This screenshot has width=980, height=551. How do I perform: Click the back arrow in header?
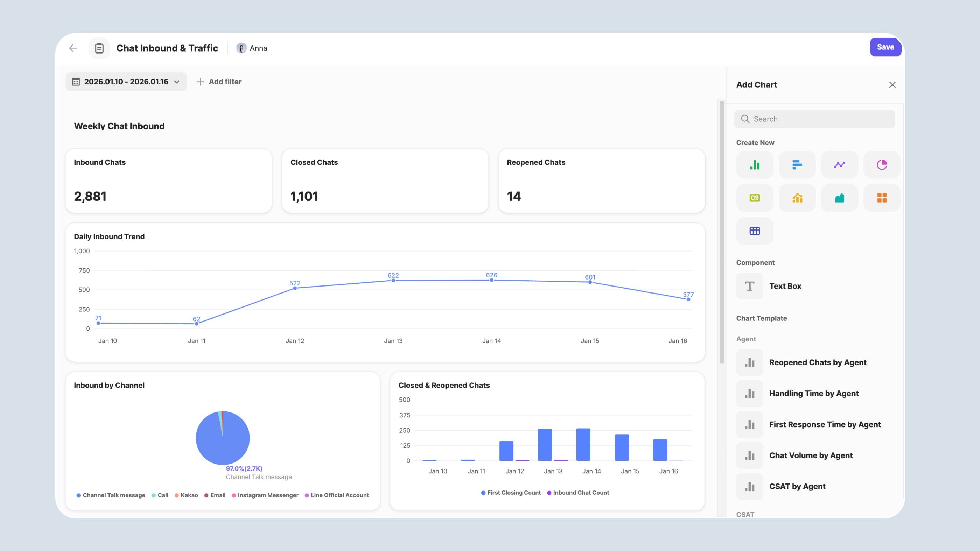click(73, 48)
